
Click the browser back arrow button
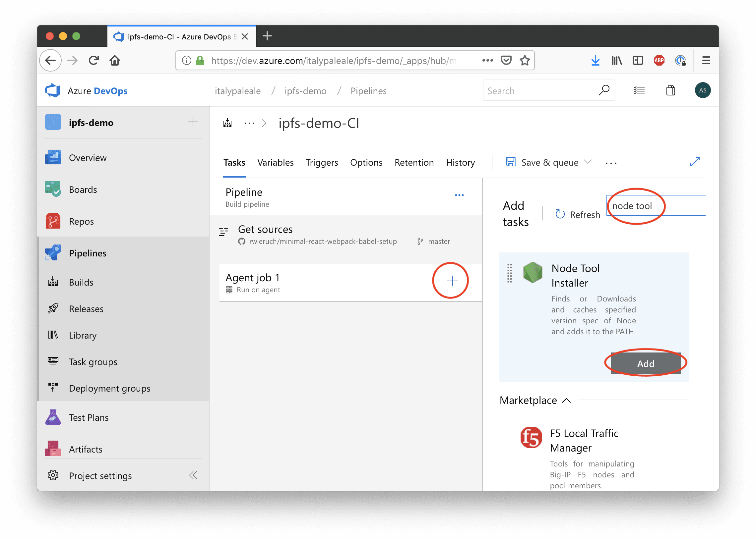(x=51, y=61)
